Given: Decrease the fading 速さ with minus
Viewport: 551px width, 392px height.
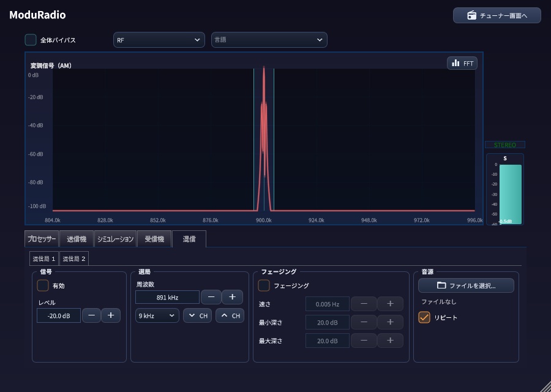Looking at the screenshot, I should click(364, 304).
